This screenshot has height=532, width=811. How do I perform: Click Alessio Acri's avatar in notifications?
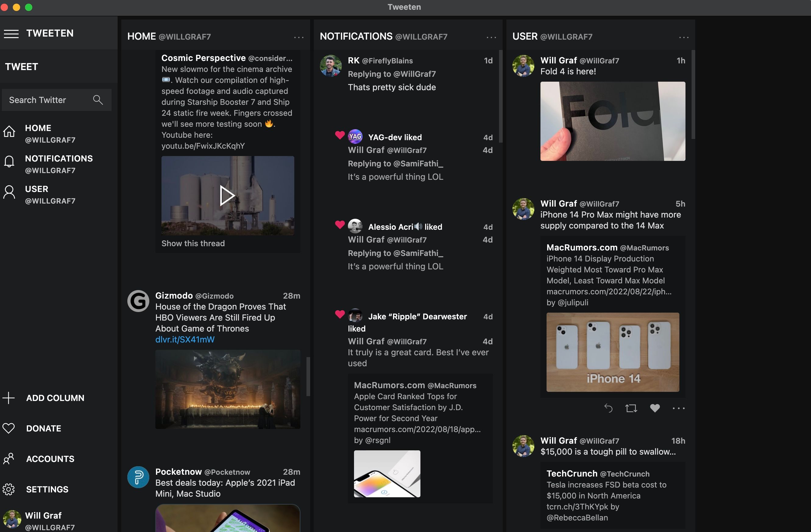click(355, 226)
